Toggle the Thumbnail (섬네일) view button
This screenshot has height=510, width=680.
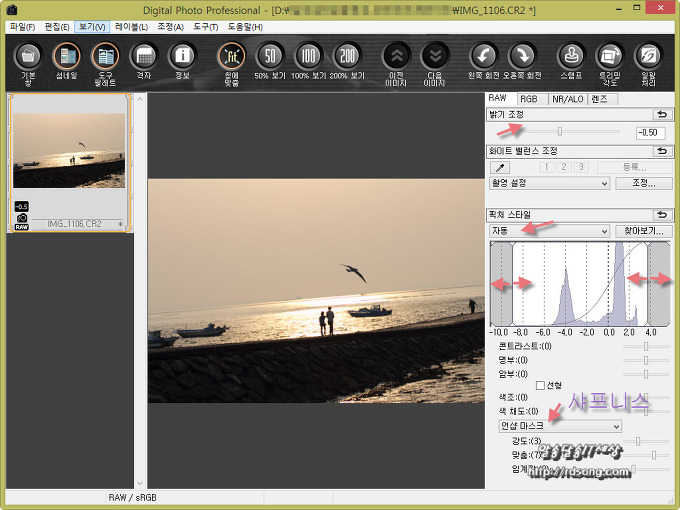click(67, 56)
